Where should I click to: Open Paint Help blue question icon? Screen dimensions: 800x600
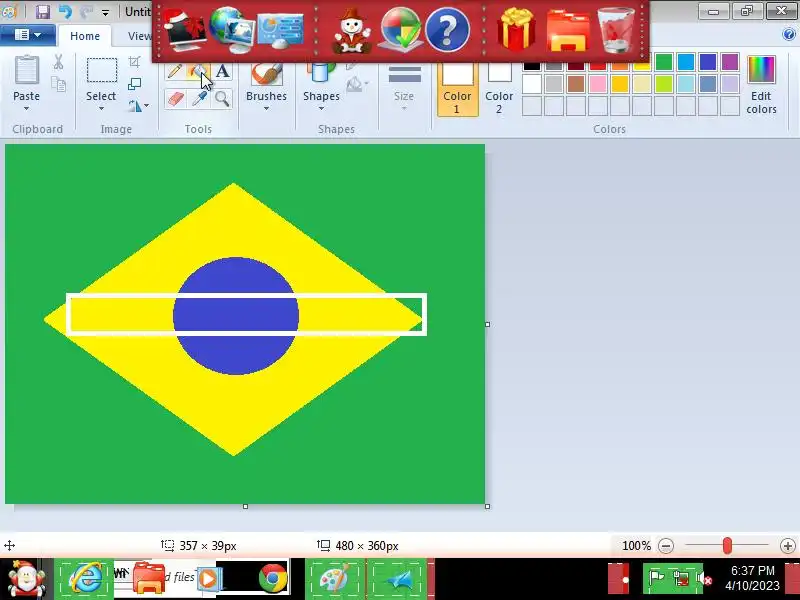pos(788,35)
